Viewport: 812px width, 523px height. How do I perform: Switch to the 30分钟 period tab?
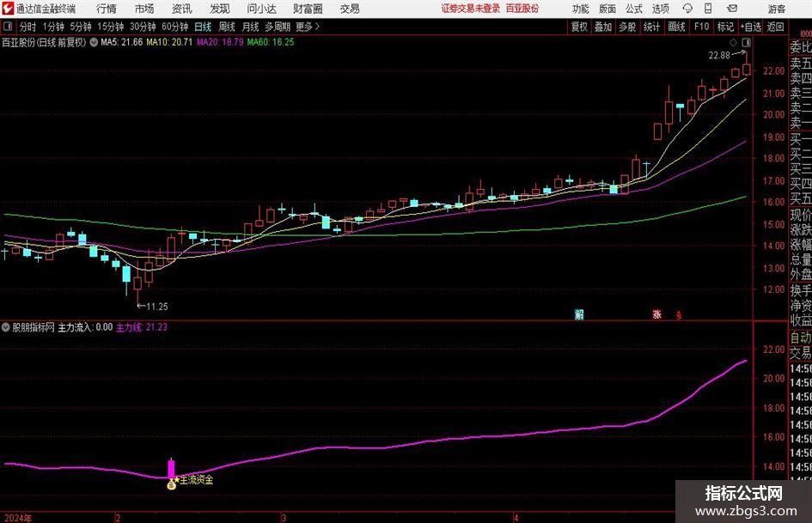pyautogui.click(x=143, y=27)
